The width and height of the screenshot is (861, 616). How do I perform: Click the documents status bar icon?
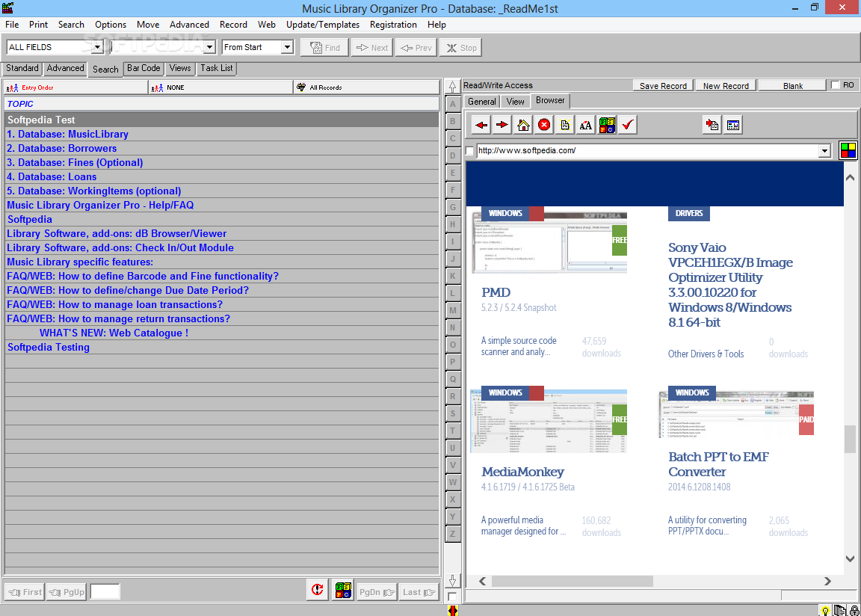[839, 611]
